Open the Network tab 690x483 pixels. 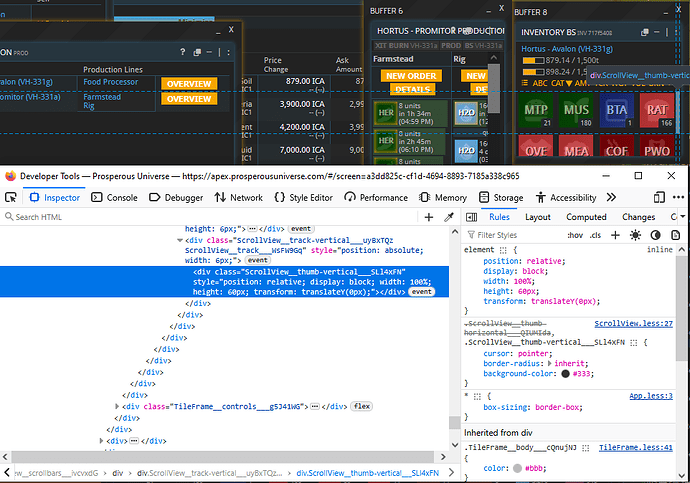(239, 198)
